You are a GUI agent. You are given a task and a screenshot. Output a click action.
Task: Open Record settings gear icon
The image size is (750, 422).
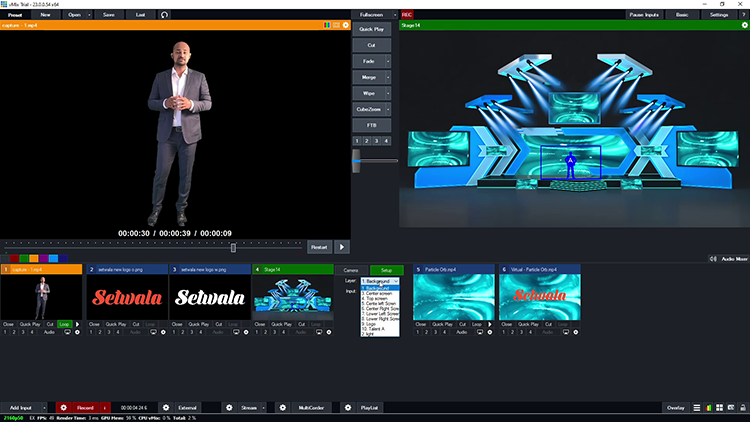63,408
